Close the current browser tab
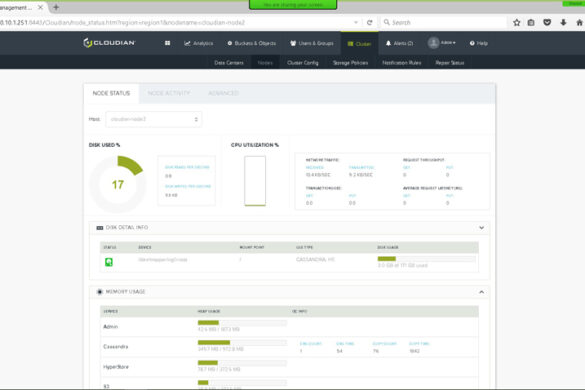The width and height of the screenshot is (585, 390). pos(40,7)
